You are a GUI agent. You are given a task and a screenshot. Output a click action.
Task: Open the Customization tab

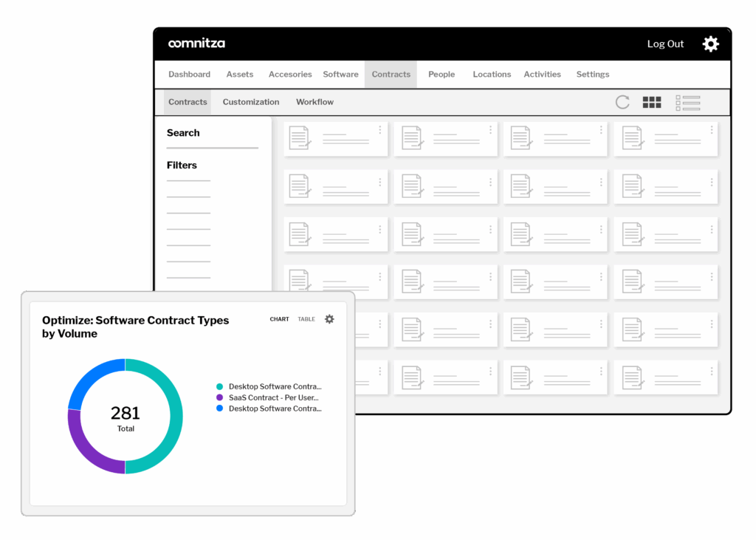coord(250,102)
